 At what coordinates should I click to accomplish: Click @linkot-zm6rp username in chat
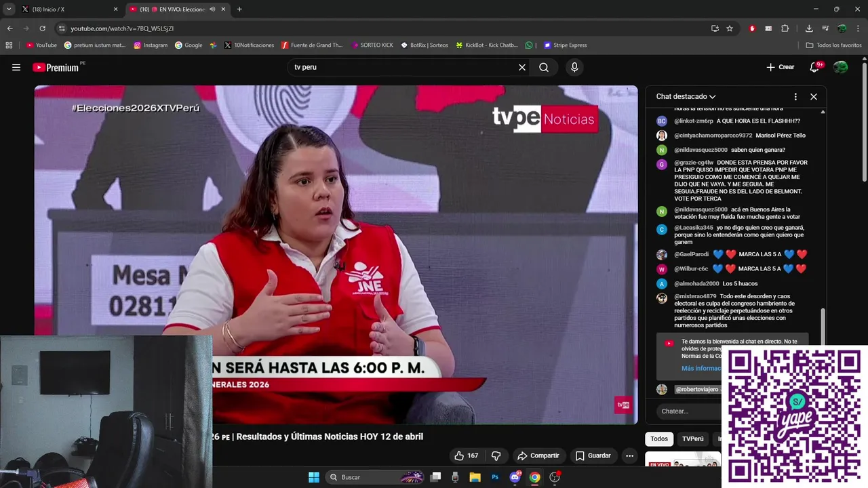[694, 121]
